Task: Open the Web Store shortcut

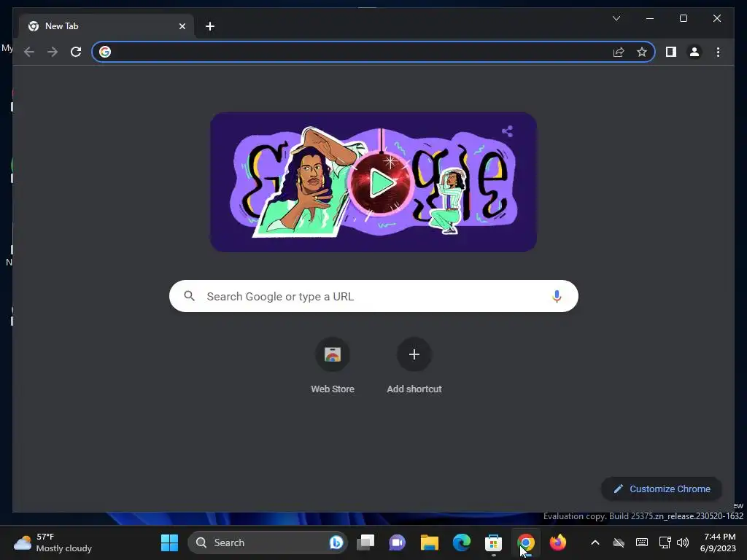Action: coord(333,366)
